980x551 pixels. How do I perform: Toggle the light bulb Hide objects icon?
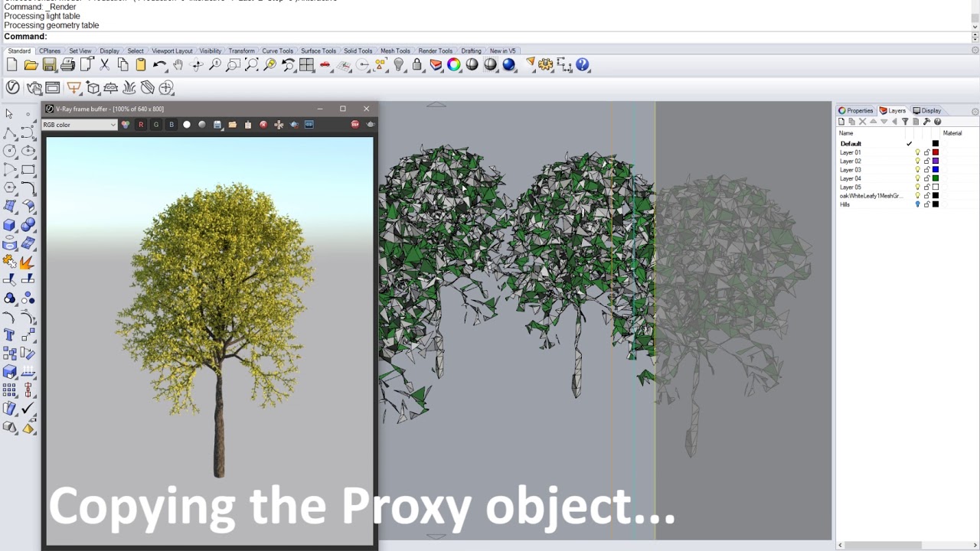399,65
